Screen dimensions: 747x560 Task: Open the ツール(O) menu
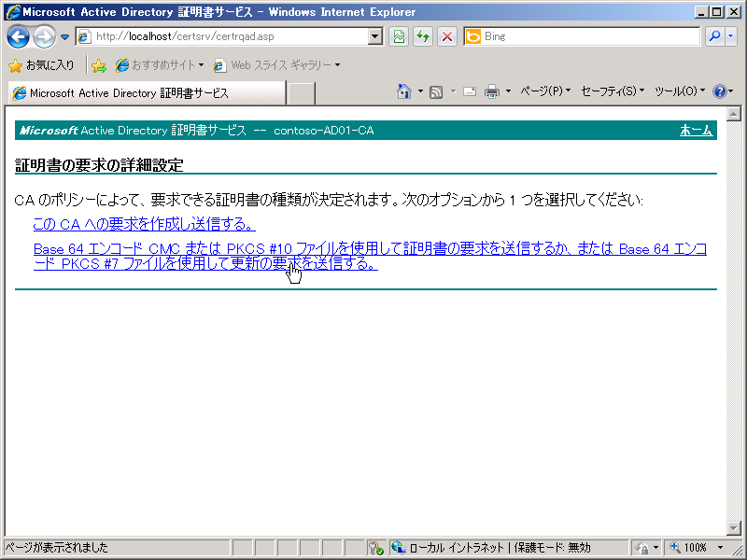[x=680, y=91]
